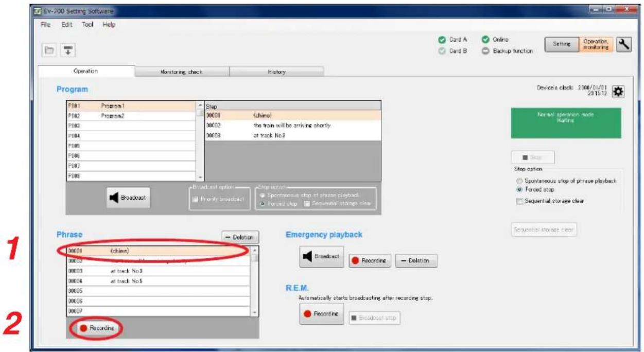Switch to Operation, monitoring mode

click(x=596, y=44)
